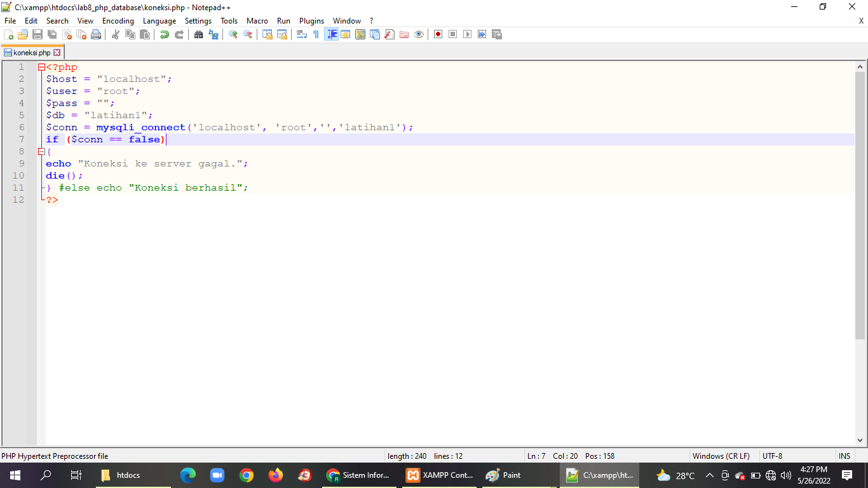Open the Find dialog with the binoculars icon
The height and width of the screenshot is (488, 868).
point(200,34)
